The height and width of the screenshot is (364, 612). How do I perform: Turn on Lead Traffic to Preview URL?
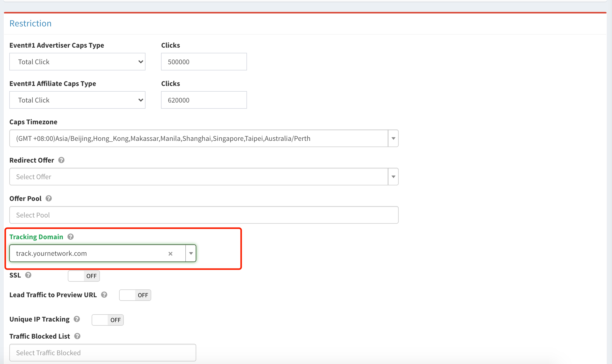pos(135,295)
